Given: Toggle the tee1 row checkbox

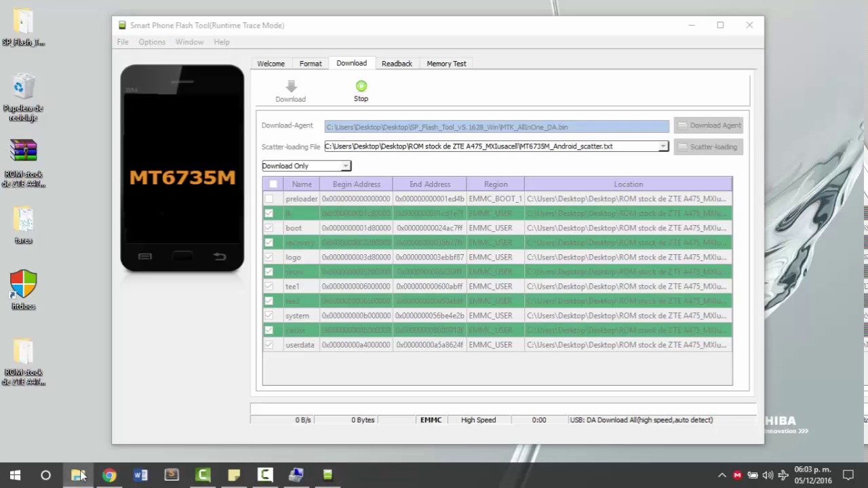Looking at the screenshot, I should tap(269, 286).
